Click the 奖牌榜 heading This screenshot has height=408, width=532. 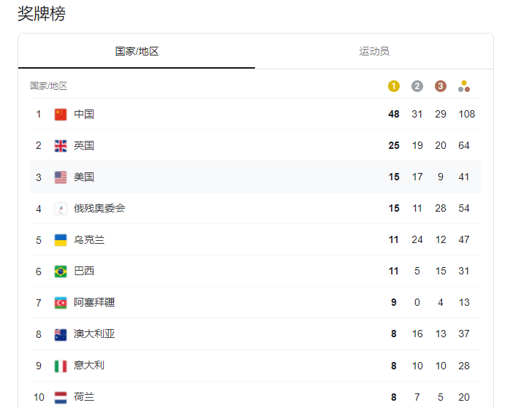click(42, 14)
